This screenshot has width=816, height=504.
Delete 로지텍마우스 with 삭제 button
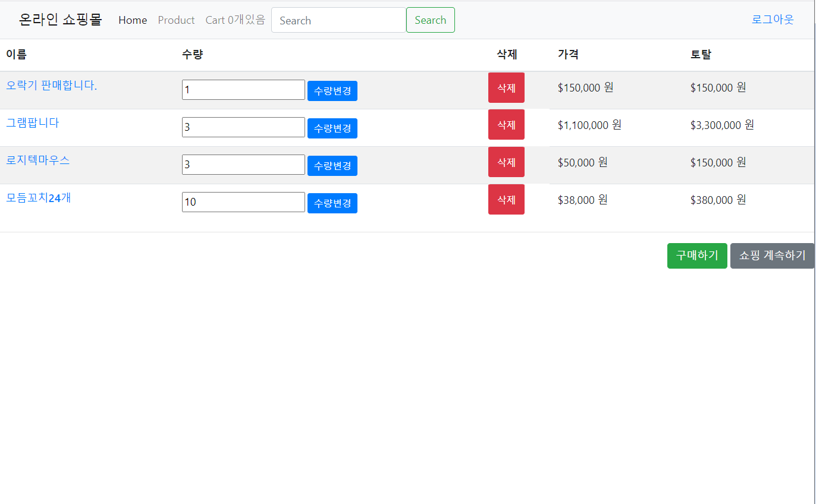pyautogui.click(x=506, y=162)
